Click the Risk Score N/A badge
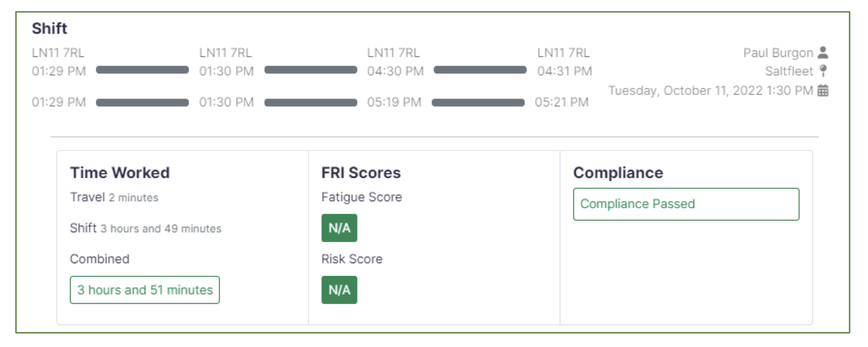This screenshot has height=347, width=868. pos(339,290)
